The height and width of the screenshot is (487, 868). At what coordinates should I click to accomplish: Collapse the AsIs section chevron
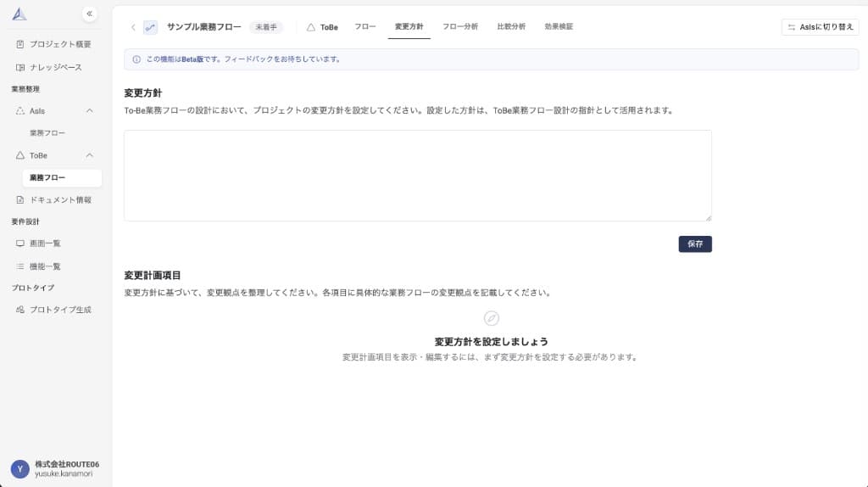click(89, 111)
